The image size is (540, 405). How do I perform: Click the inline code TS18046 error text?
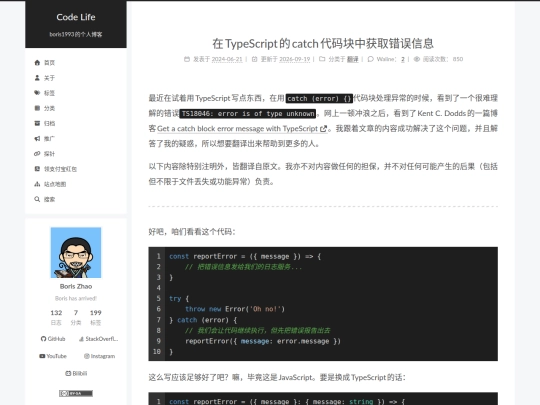coord(248,114)
